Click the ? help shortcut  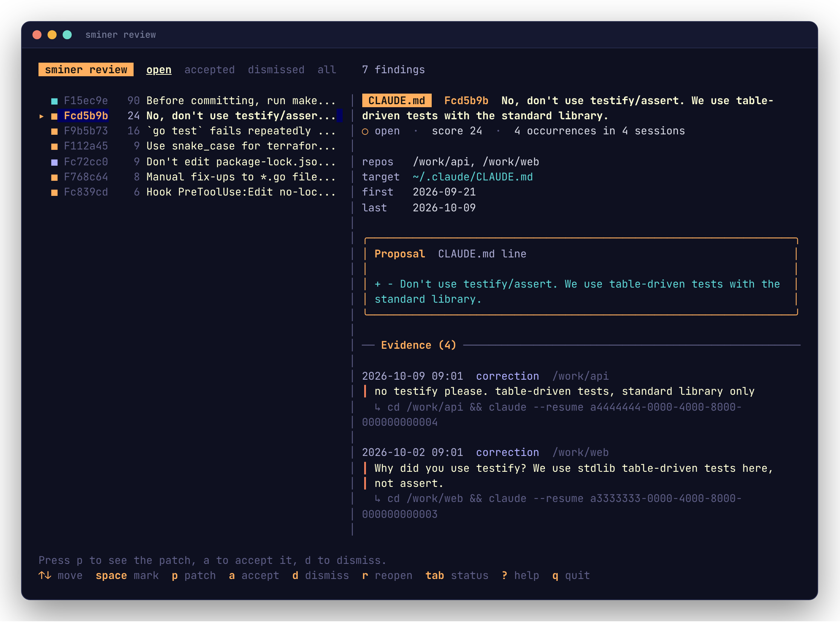click(x=520, y=576)
